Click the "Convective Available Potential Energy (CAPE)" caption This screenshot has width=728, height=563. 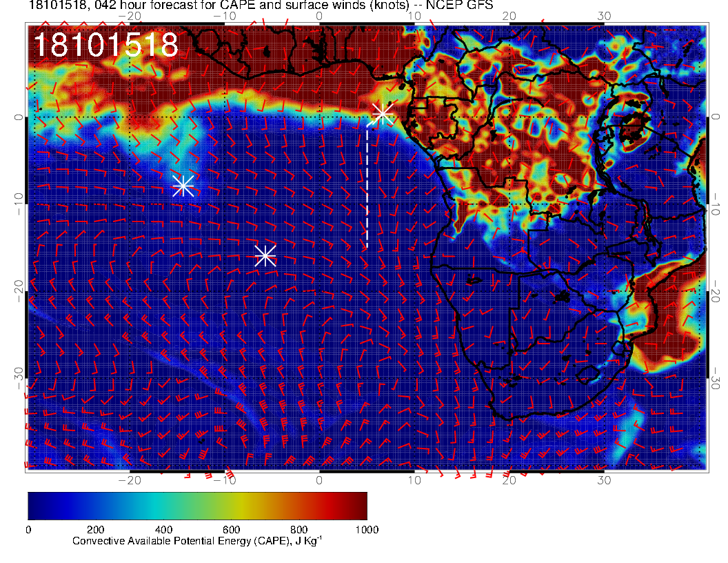[x=197, y=541]
